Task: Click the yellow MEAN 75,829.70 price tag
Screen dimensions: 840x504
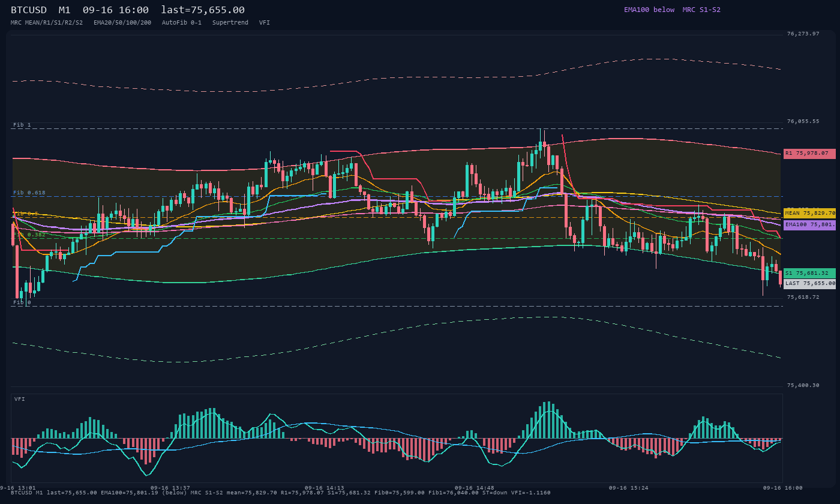Action: (809, 213)
